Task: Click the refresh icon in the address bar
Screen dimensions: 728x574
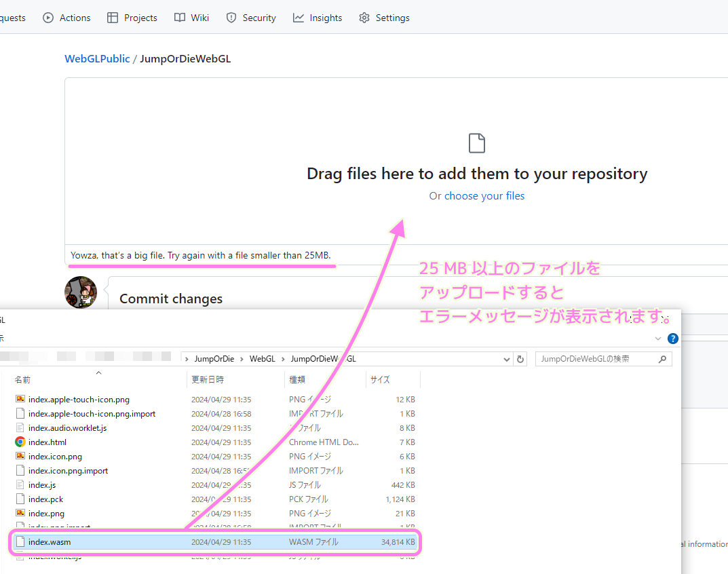Action: [520, 358]
